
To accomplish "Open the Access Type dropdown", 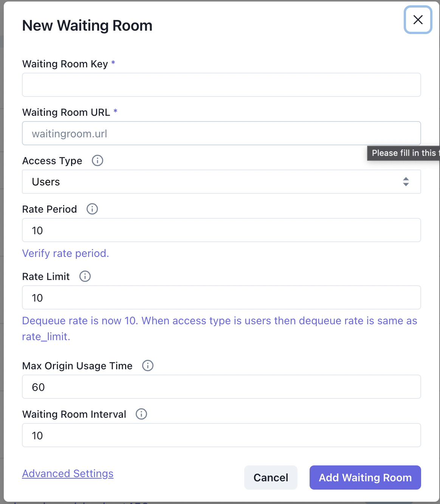I will [221, 182].
